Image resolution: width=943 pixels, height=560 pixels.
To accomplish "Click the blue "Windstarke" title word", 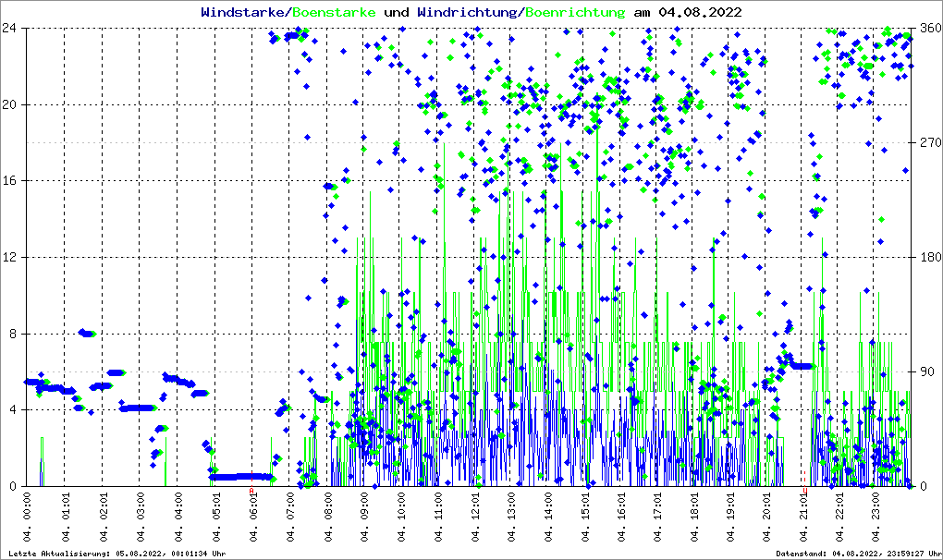I will [244, 13].
